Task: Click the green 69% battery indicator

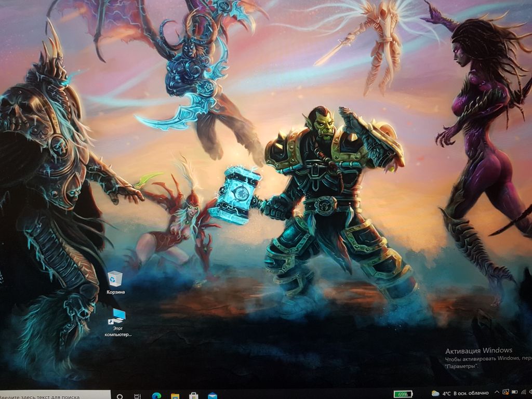Action: (403, 394)
